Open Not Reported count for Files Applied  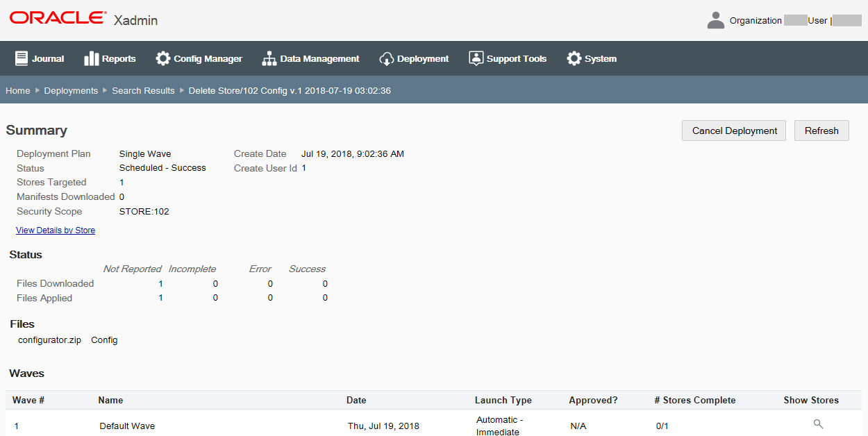pyautogui.click(x=160, y=297)
